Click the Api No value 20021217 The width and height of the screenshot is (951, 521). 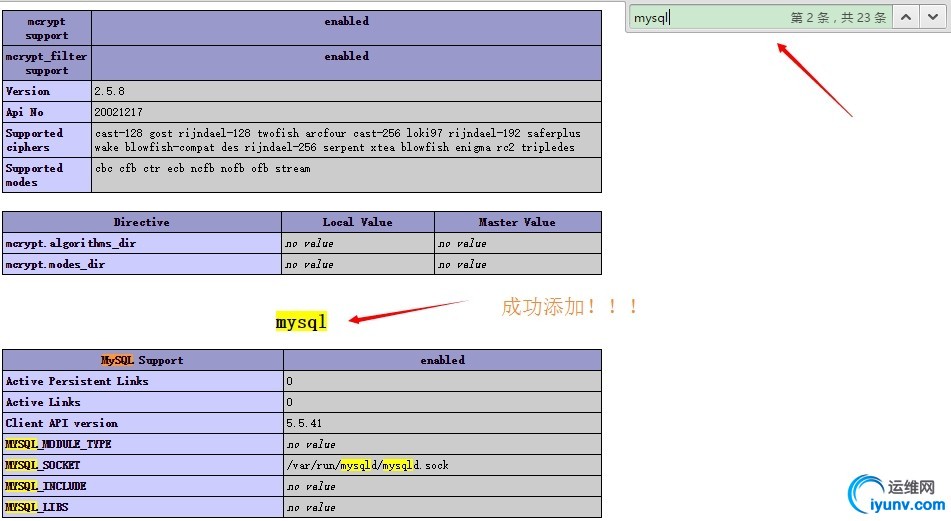(x=118, y=112)
